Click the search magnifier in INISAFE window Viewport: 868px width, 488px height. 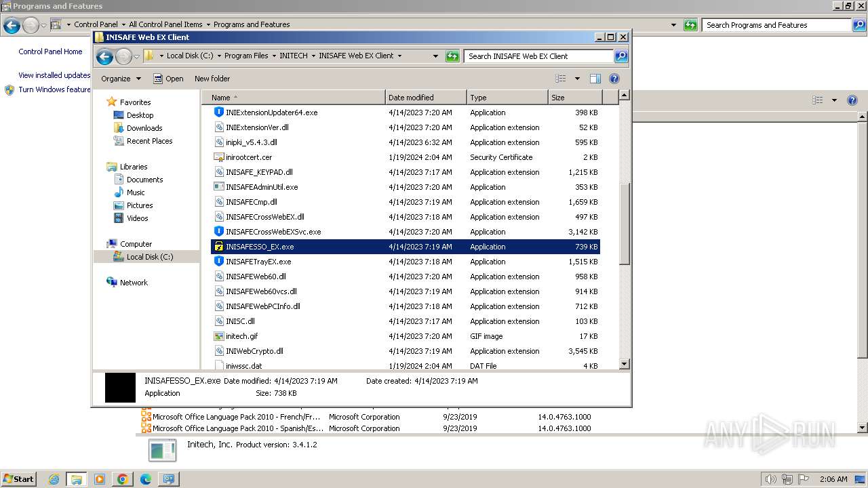click(621, 56)
